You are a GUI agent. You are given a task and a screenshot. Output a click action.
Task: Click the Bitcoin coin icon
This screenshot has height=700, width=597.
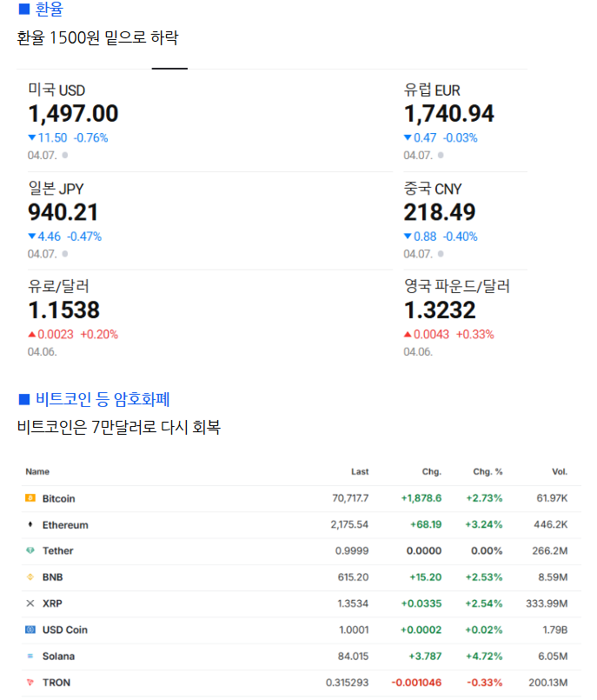(x=30, y=498)
